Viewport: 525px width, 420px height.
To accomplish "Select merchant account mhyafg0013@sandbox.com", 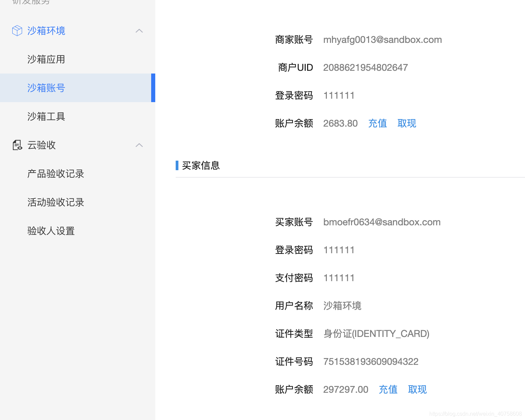I will click(382, 40).
